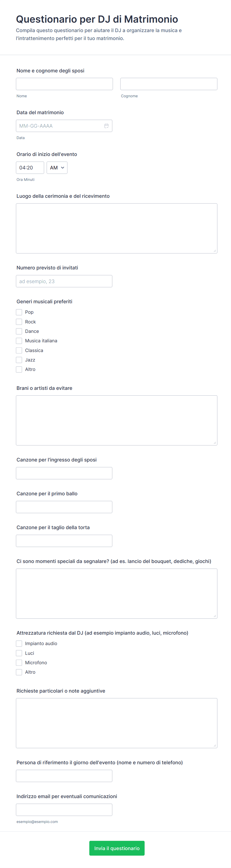
Task: Check the Pop genre checkbox
Action: coord(19,312)
